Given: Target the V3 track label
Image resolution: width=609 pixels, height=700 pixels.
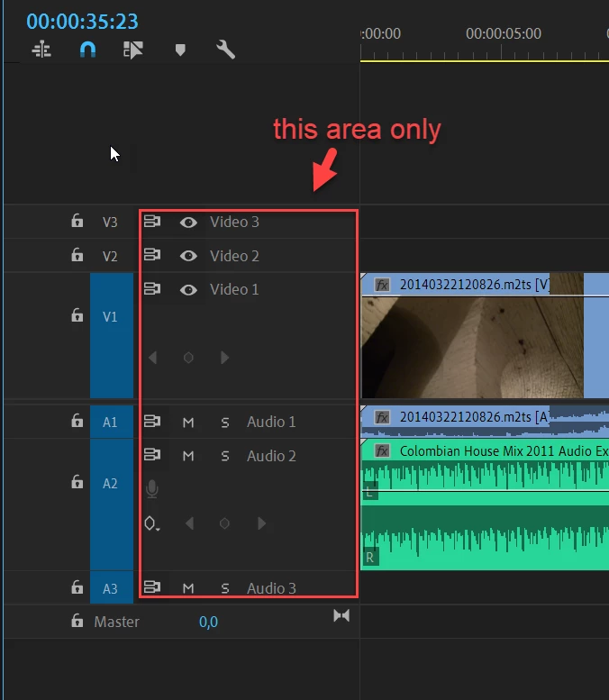Looking at the screenshot, I should pyautogui.click(x=110, y=222).
